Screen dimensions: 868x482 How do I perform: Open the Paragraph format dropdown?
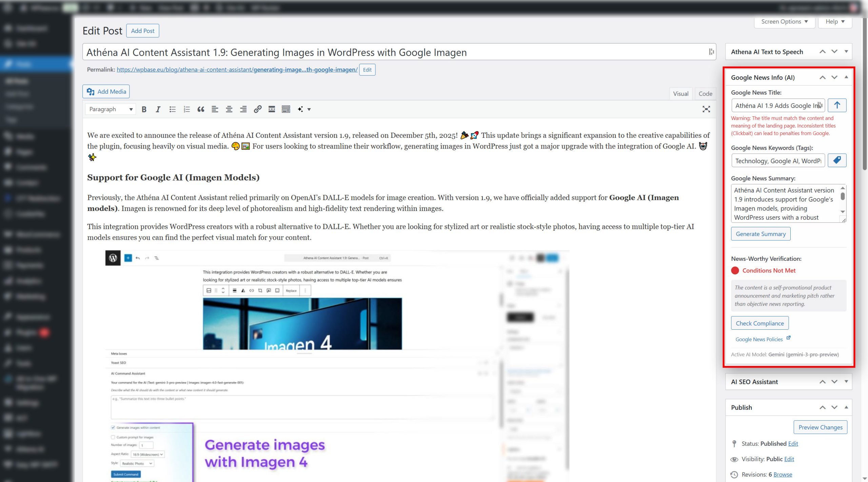[111, 109]
